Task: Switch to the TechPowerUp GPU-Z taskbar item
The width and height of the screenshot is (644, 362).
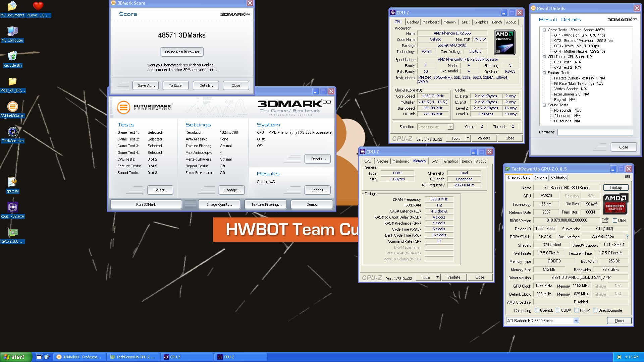Action: pos(133,357)
